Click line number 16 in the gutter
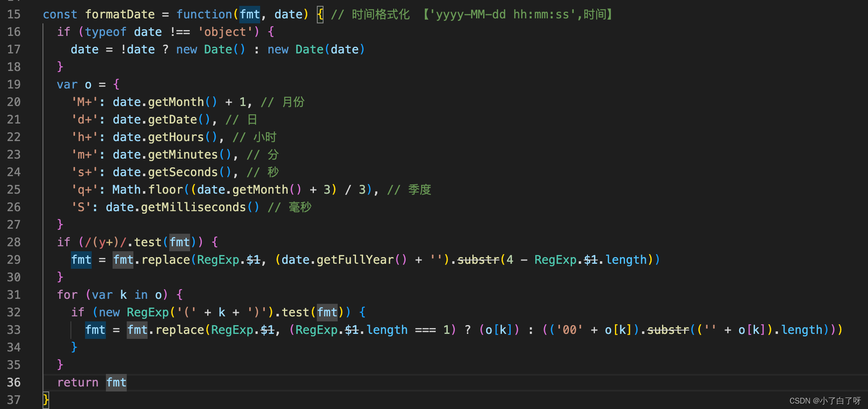This screenshot has width=868, height=409. tap(14, 32)
